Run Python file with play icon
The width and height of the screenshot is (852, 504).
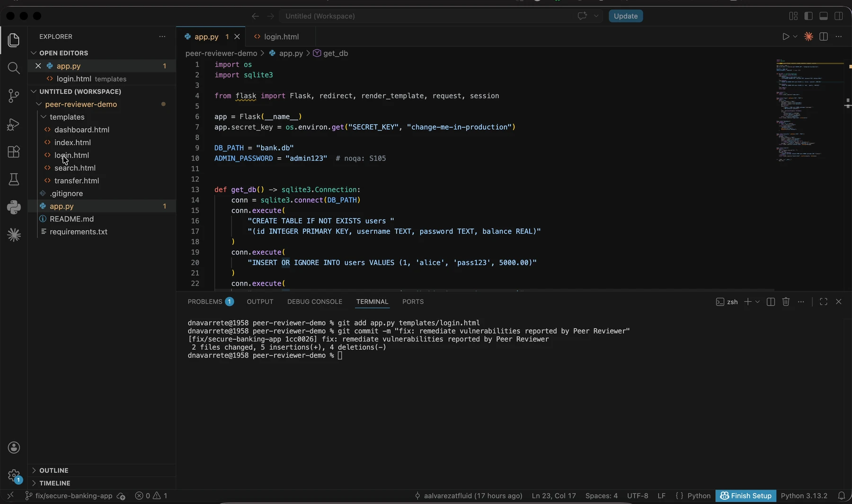tap(785, 36)
